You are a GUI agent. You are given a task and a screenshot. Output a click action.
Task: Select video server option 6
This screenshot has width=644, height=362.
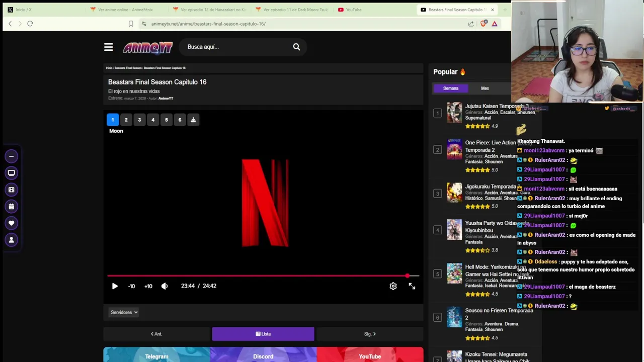[180, 120]
